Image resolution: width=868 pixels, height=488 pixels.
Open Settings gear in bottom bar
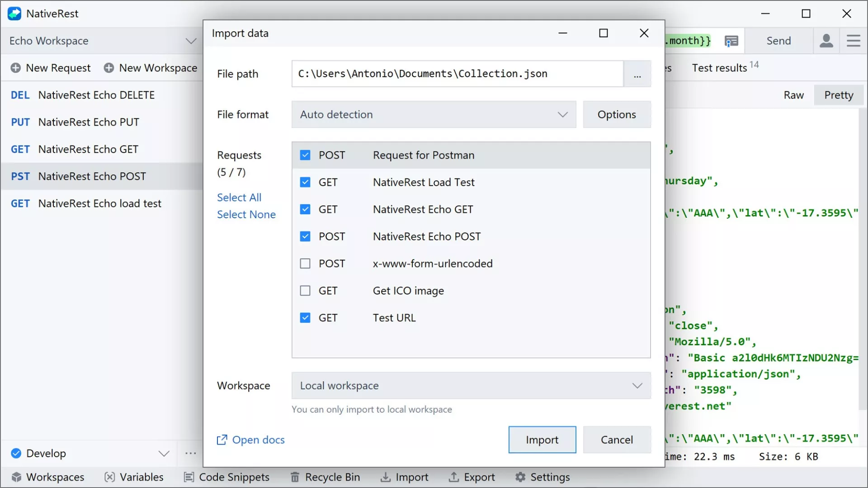pos(520,477)
